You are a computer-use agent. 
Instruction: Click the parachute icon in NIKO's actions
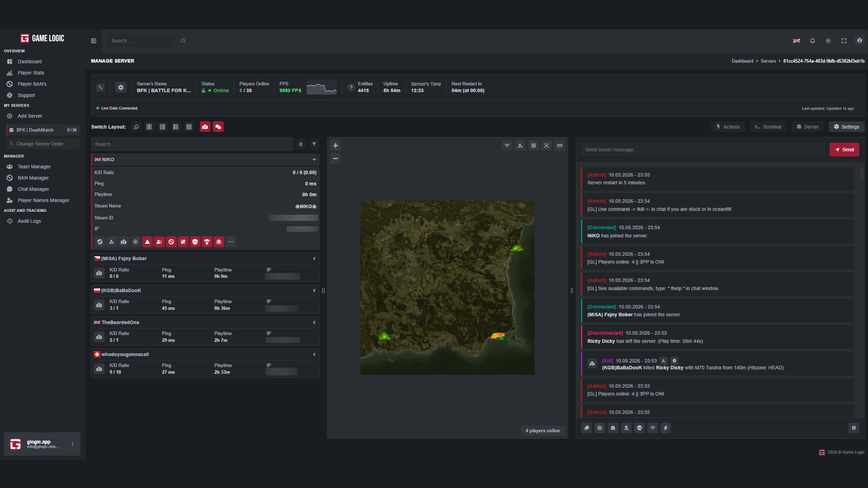click(207, 242)
